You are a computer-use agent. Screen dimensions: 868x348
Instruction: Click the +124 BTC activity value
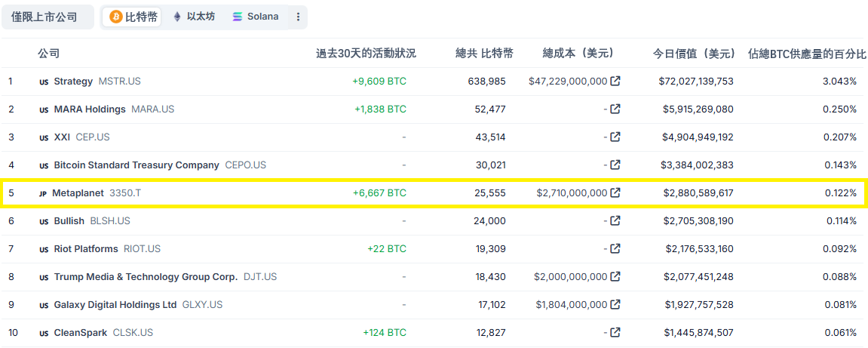(x=385, y=332)
